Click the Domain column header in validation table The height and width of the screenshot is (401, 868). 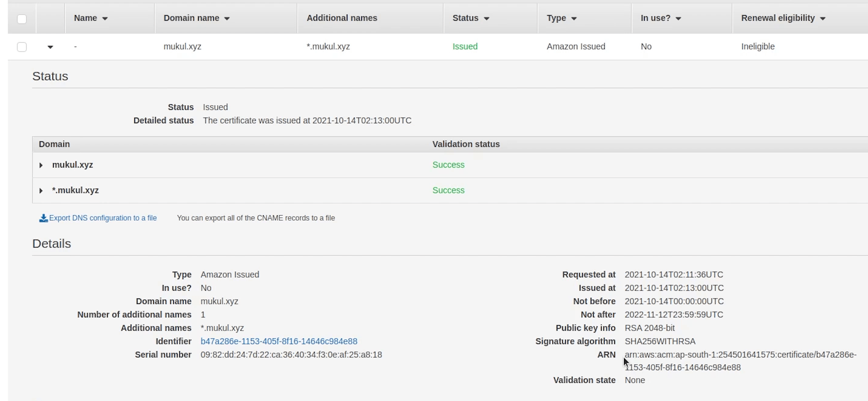pyautogui.click(x=54, y=144)
